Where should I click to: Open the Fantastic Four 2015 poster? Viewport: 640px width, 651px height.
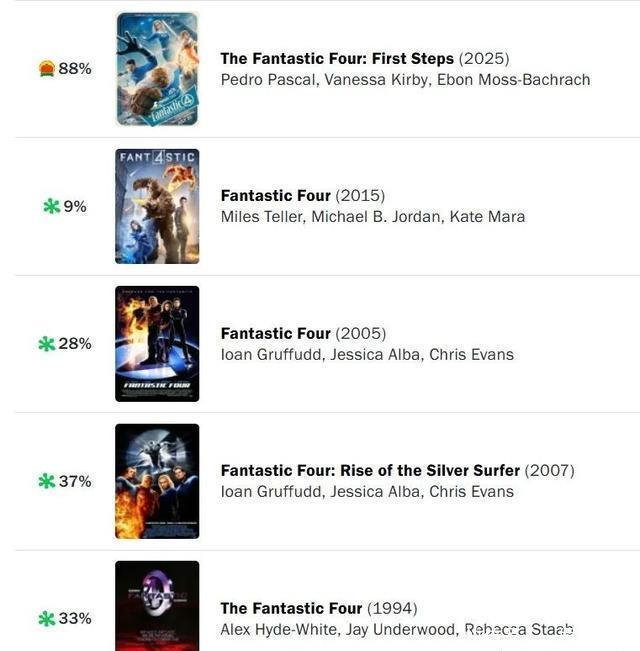(157, 206)
